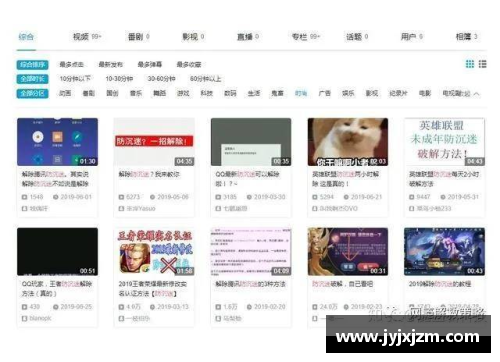
Task: Sort results by 最新发布
Action: pyautogui.click(x=111, y=64)
